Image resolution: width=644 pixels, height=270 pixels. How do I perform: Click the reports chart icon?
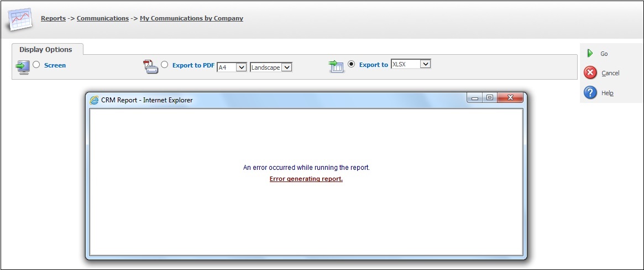[20, 19]
